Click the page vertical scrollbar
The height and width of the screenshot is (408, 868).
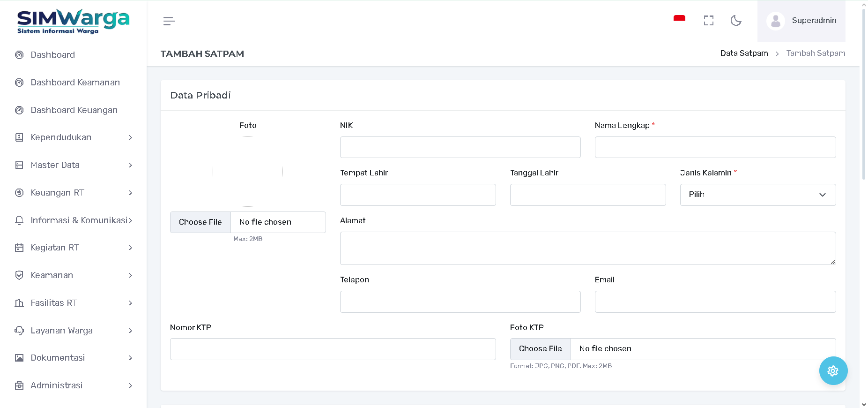(x=864, y=94)
